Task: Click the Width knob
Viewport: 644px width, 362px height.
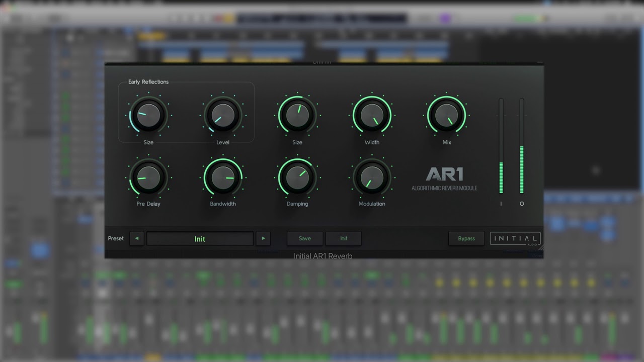Action: (x=372, y=115)
